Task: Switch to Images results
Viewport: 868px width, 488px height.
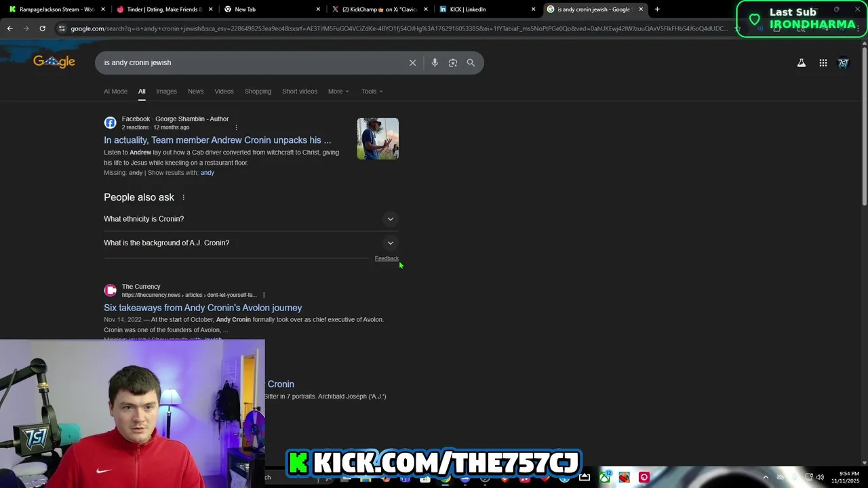Action: coord(166,91)
